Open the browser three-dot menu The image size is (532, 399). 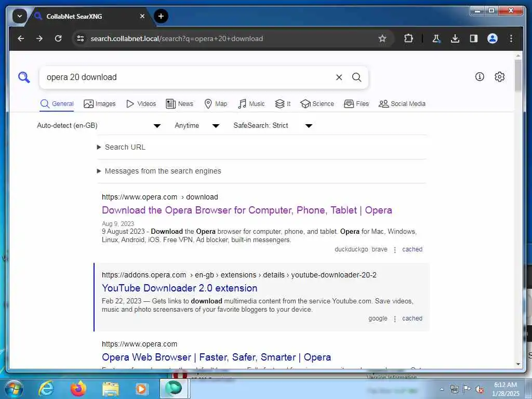511,38
